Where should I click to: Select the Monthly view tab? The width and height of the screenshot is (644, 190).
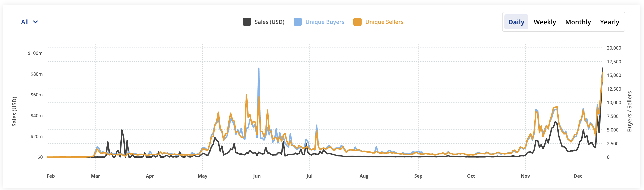pos(578,22)
